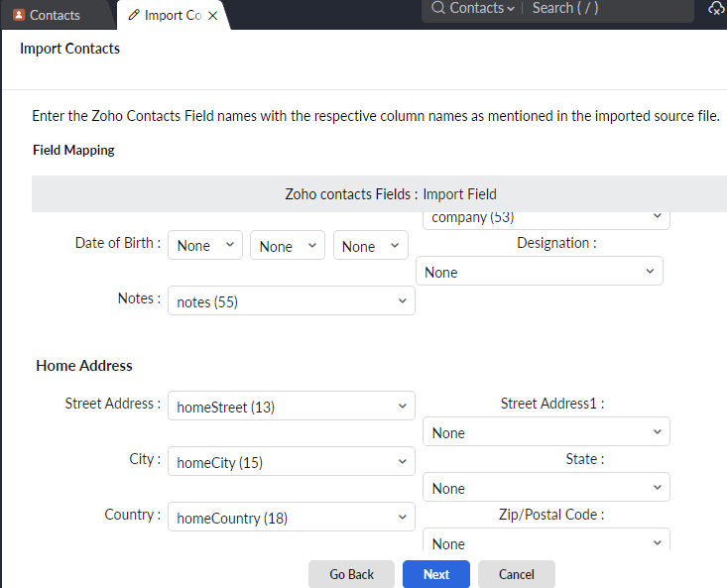Open the second Date of Birth dropdown

(288, 245)
